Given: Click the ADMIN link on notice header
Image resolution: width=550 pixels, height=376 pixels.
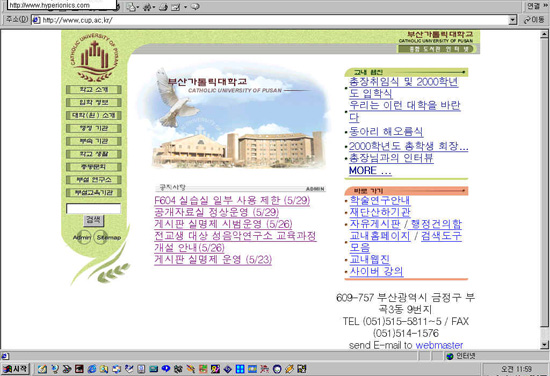Looking at the screenshot, I should click(315, 189).
